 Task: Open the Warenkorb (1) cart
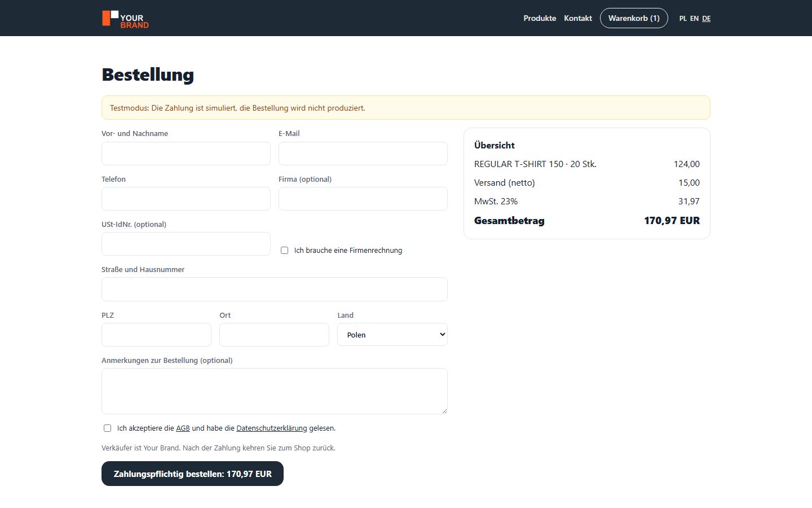634,18
